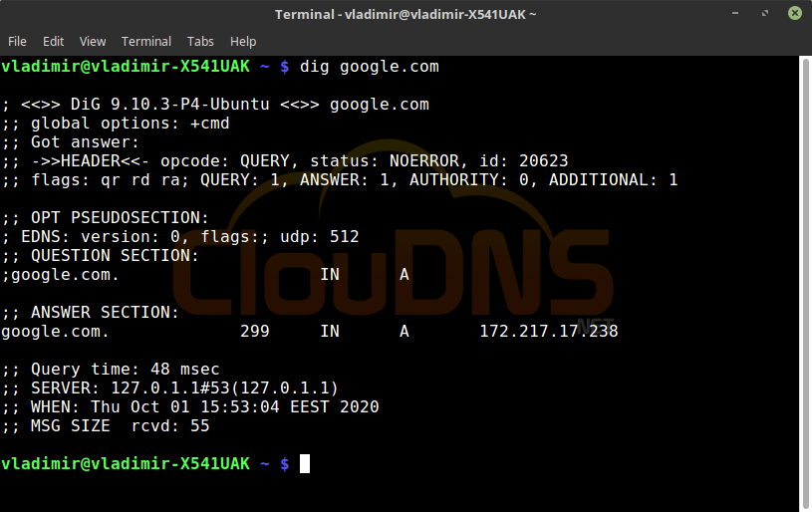
Task: Open the Help menu
Action: (243, 42)
